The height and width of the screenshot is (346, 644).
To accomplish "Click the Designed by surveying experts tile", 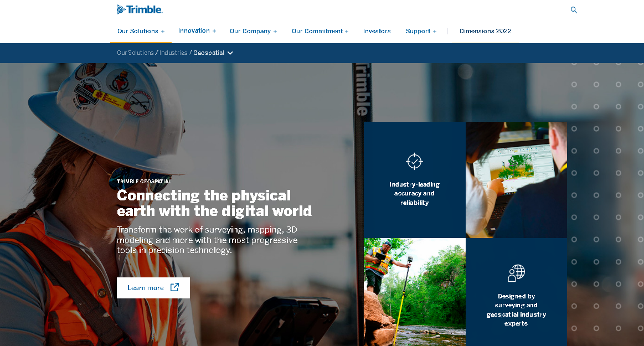I will [x=516, y=292].
